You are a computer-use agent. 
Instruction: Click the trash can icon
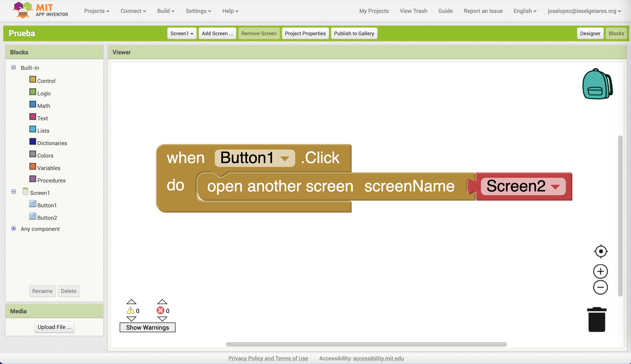click(x=597, y=320)
